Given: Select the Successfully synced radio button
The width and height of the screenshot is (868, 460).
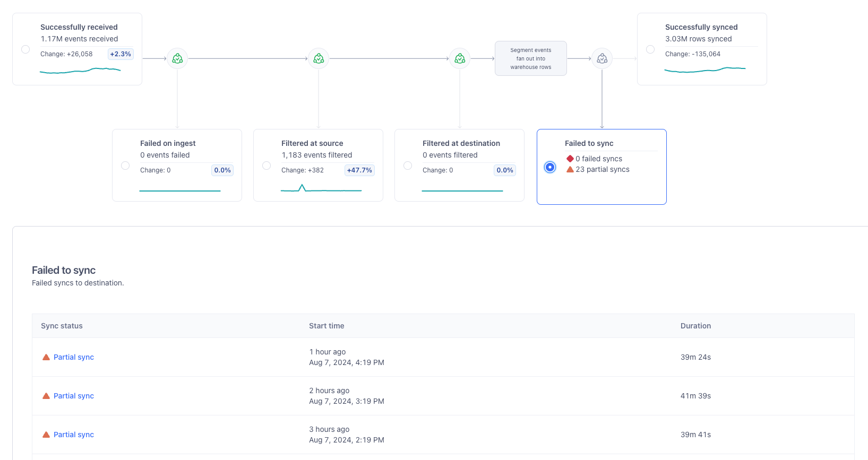Looking at the screenshot, I should (x=650, y=49).
